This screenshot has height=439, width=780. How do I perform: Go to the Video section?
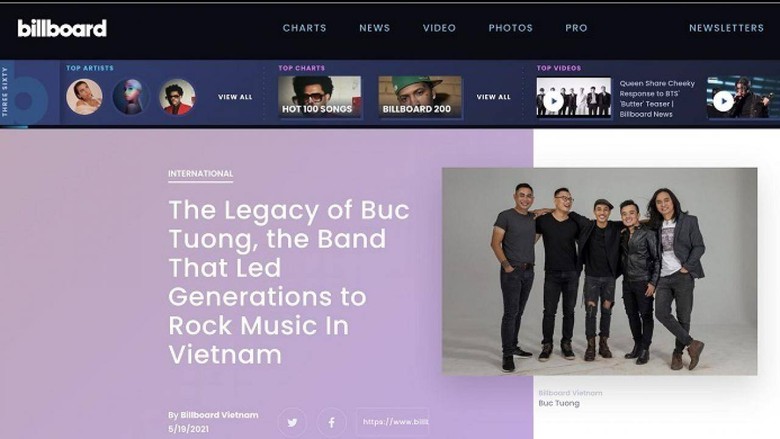pyautogui.click(x=439, y=28)
